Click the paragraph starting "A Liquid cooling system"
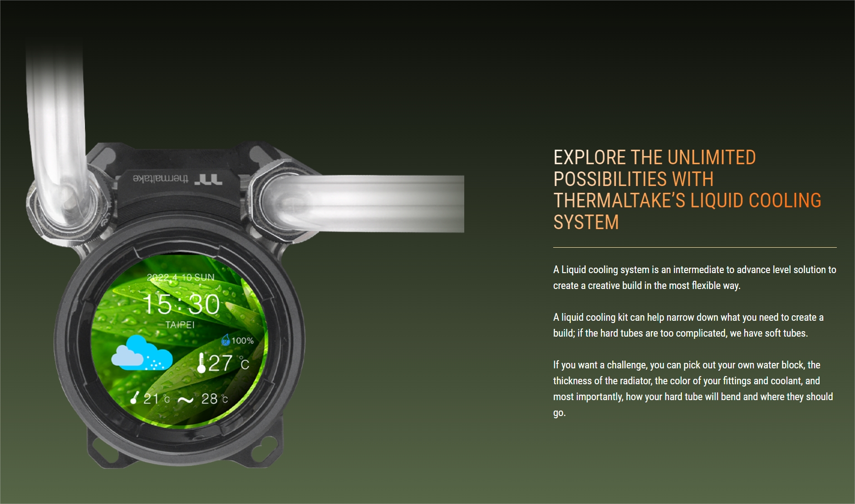The height and width of the screenshot is (504, 855). 694,278
